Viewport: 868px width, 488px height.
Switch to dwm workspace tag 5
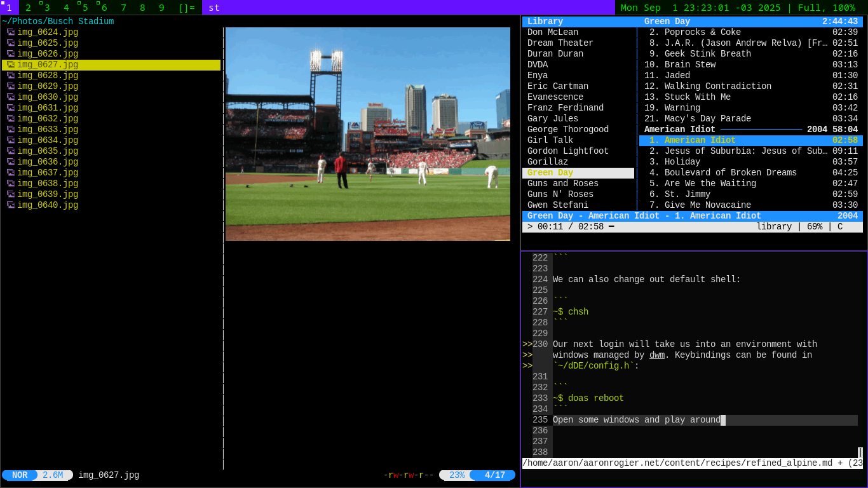coord(86,8)
